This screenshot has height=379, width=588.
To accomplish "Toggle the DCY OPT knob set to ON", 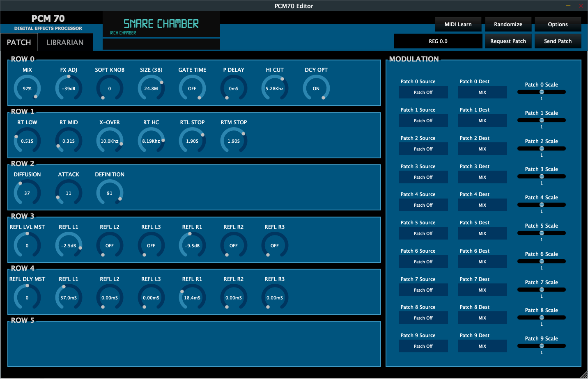I will 316,88.
